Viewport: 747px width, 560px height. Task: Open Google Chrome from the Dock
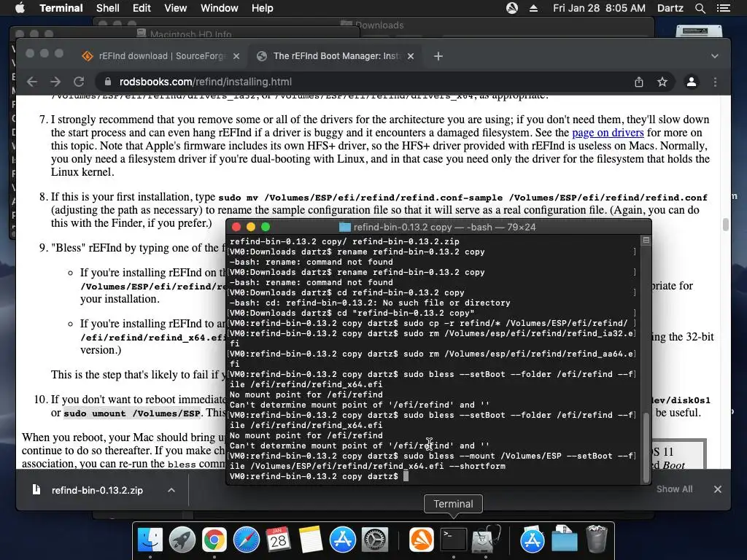[x=214, y=540]
